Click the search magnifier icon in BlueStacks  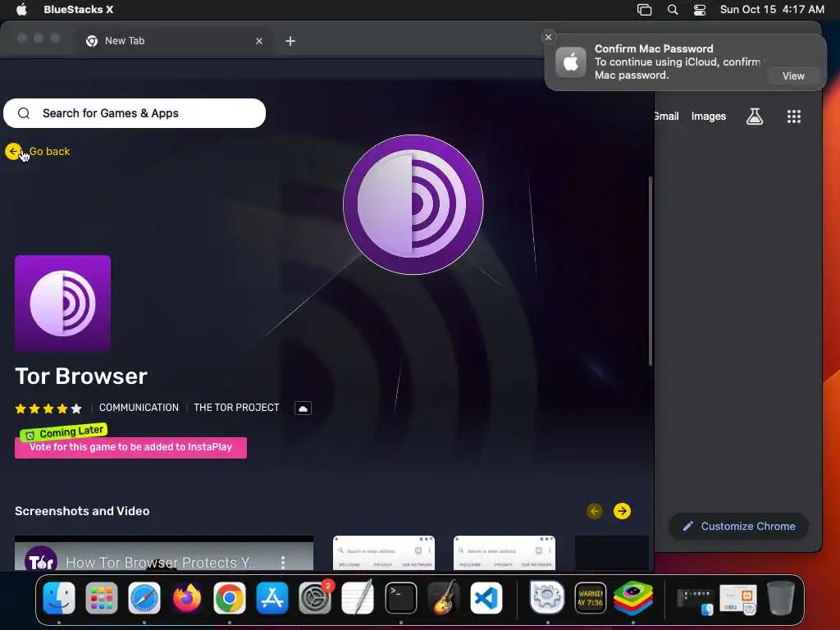tap(24, 113)
